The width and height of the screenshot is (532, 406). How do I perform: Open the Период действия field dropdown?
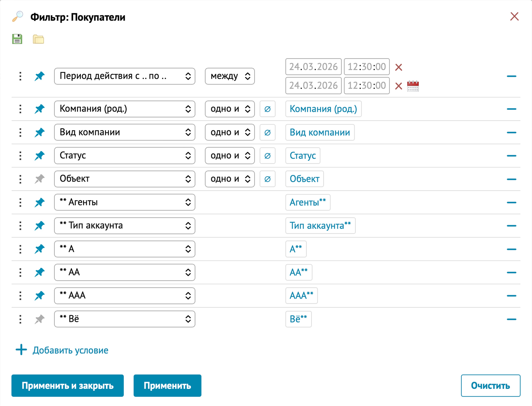click(124, 76)
